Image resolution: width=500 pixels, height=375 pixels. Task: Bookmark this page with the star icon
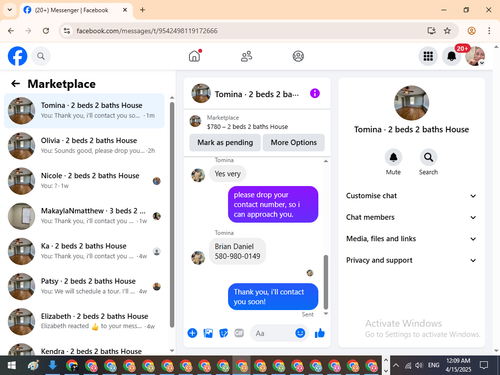pos(447,31)
